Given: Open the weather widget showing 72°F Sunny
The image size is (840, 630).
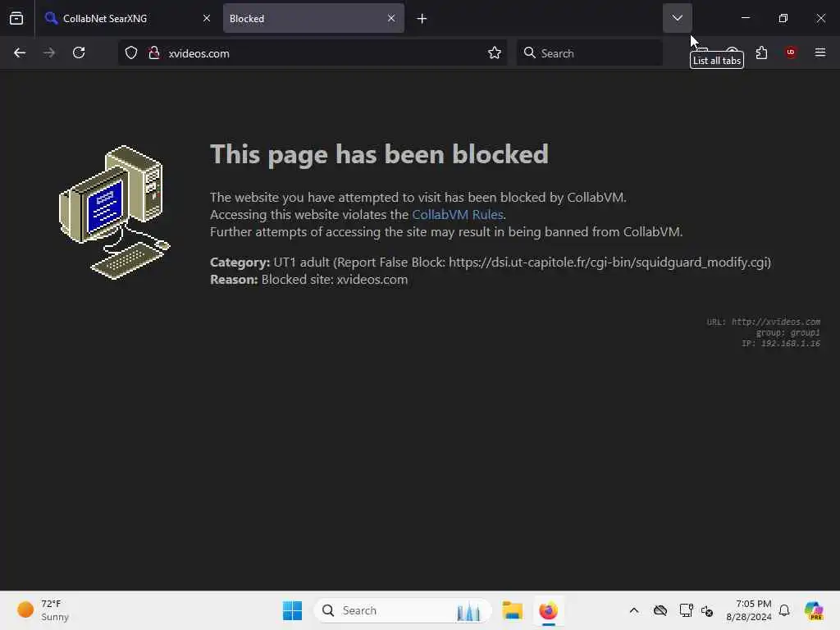Looking at the screenshot, I should coord(43,610).
